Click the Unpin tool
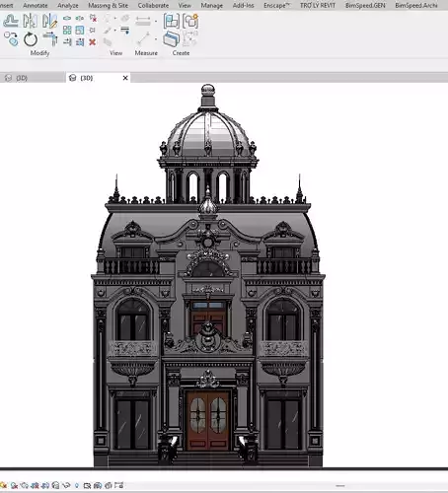Screen dimensions: 448x493 click(x=93, y=18)
